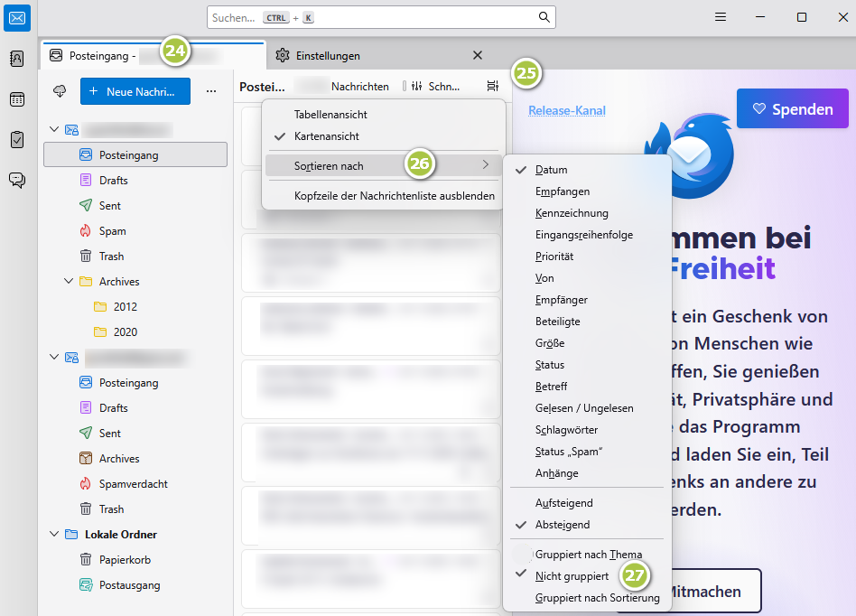Sort messages by Betreff

[x=550, y=386]
